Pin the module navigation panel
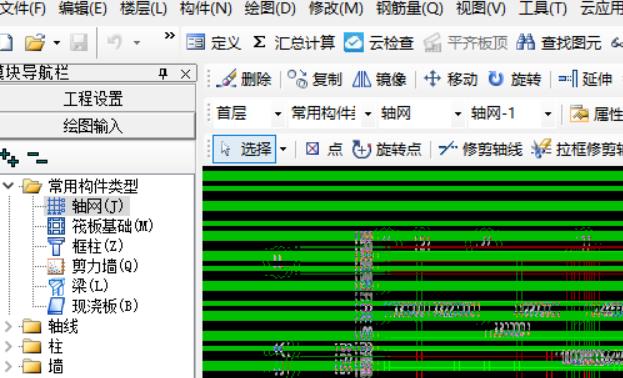 (163, 74)
